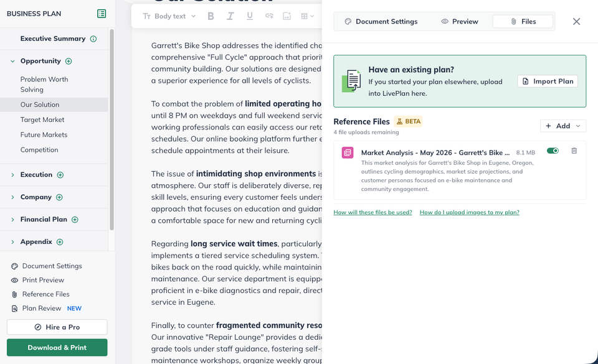Disable the Market Analysis reference file toggle

click(x=553, y=151)
